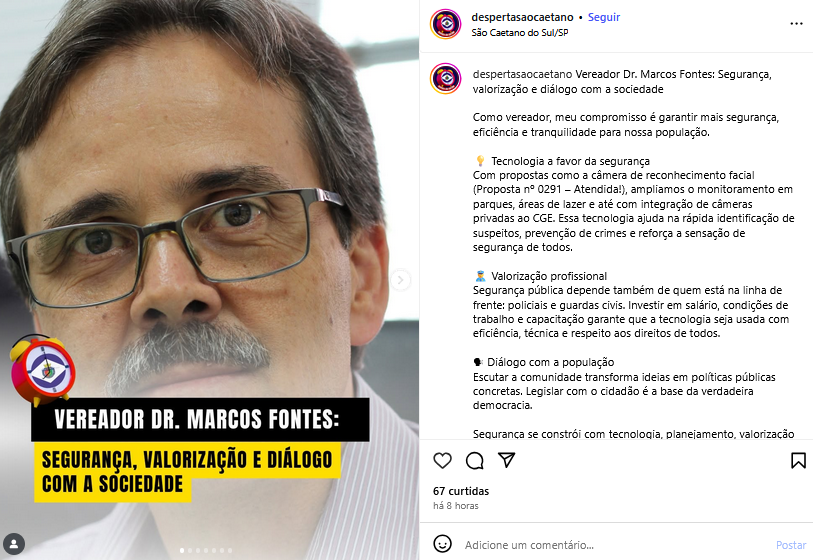
Task: Click the header profile avatar
Action: coord(445,24)
